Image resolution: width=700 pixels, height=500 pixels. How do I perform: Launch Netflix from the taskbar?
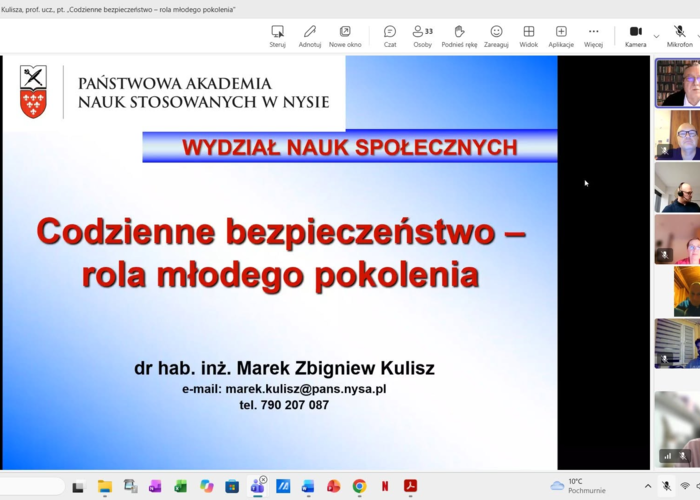[385, 486]
